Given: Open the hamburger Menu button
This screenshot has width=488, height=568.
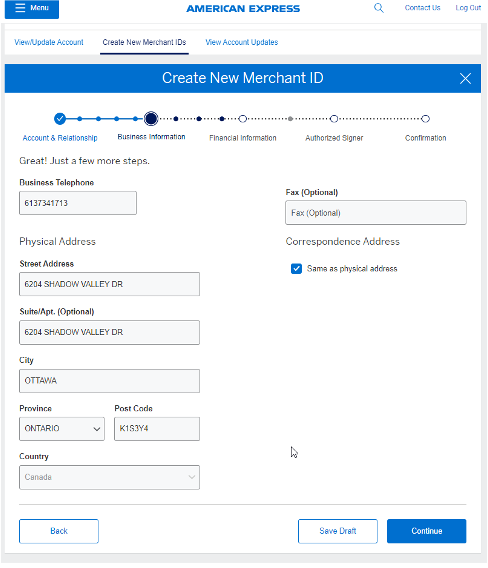Looking at the screenshot, I should [x=32, y=8].
